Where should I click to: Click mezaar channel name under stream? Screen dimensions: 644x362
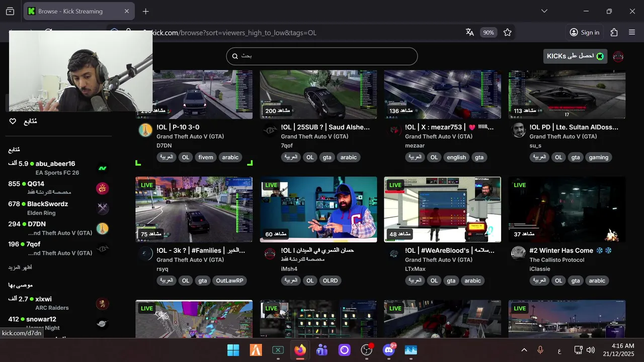[415, 146]
